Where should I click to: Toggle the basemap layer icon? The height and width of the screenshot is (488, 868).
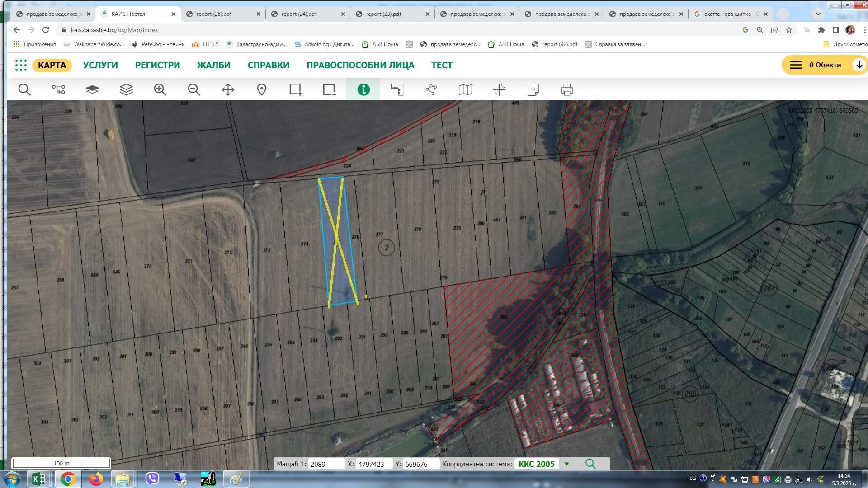pyautogui.click(x=92, y=89)
